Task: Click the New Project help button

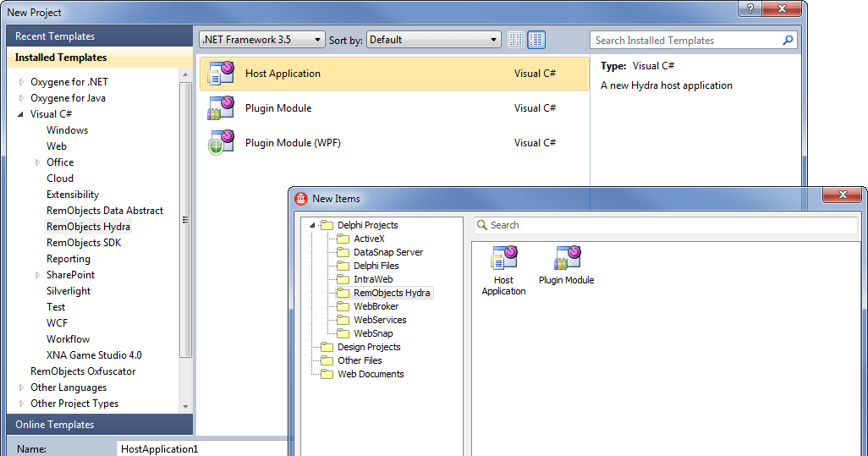Action: click(x=750, y=8)
